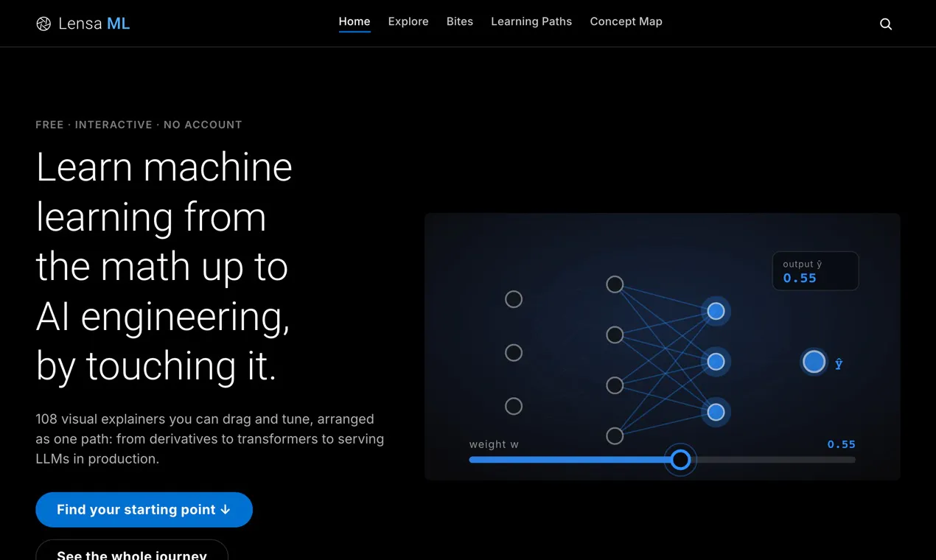936x560 pixels.
Task: Click the ŷ output neuron node
Action: 814,362
